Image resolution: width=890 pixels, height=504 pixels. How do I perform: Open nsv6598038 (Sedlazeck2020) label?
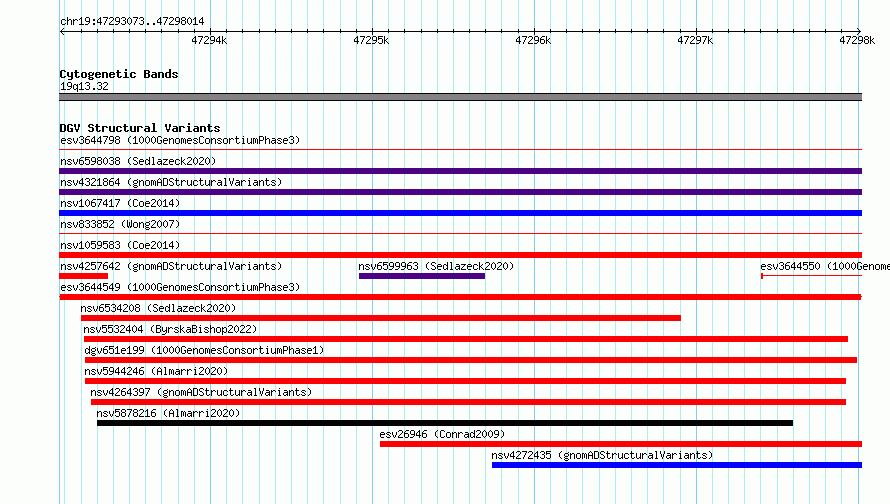[138, 161]
